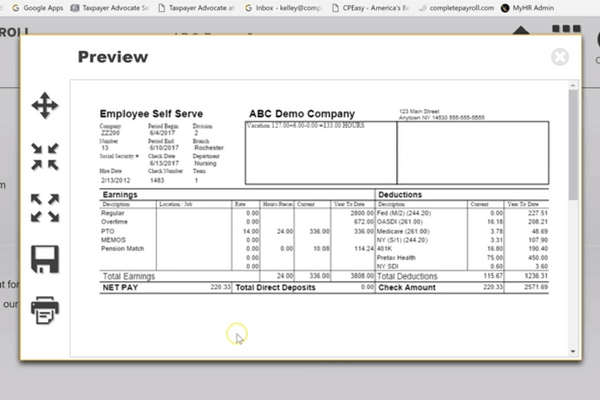Screen dimensions: 600x400
Task: Open the Google Apps bookmark
Action: 38,8
